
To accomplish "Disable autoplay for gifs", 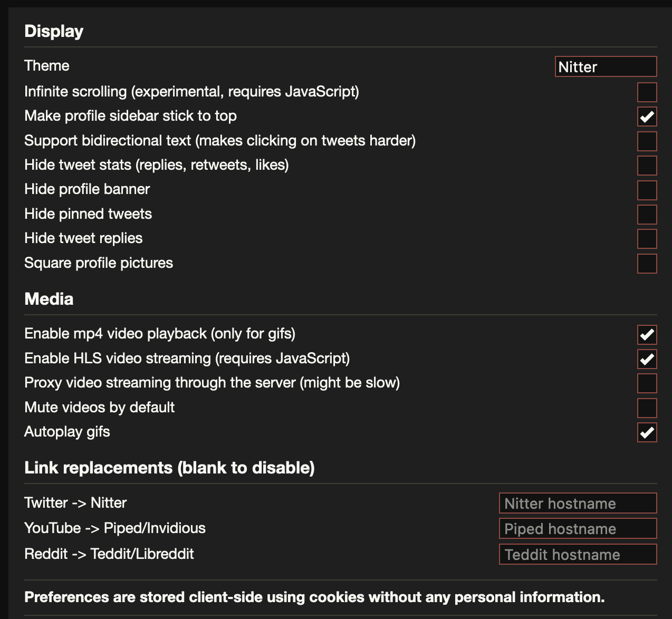I will coord(647,432).
